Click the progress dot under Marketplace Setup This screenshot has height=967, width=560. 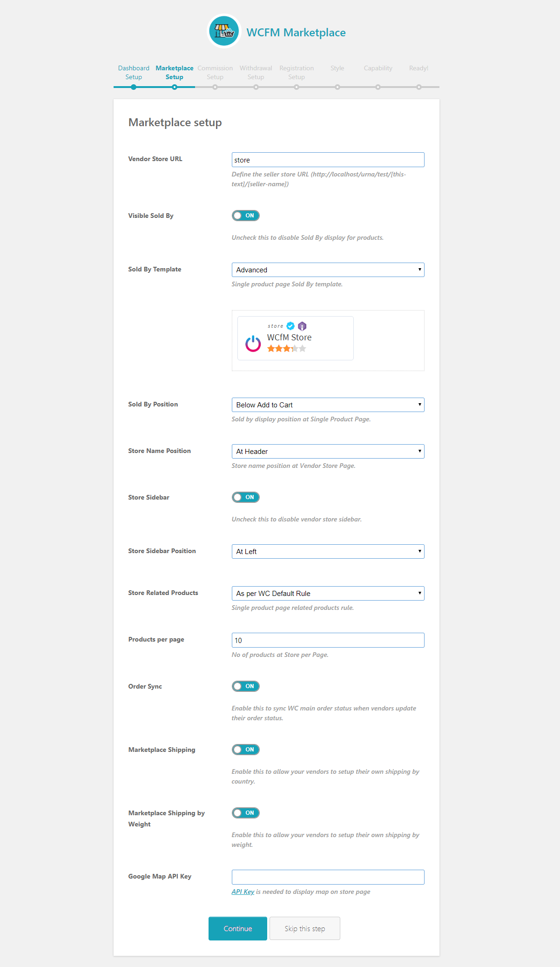[x=175, y=87]
